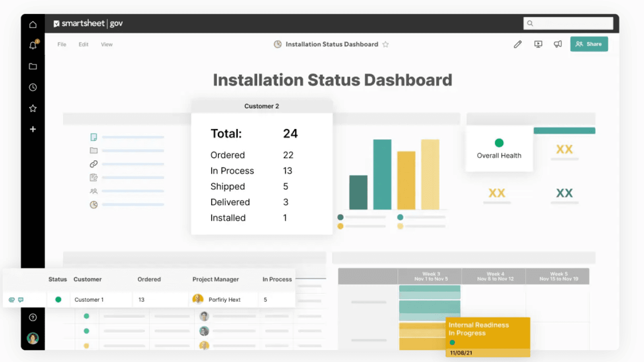644x362 pixels.
Task: Click the dashboard icon beside title
Action: click(278, 44)
